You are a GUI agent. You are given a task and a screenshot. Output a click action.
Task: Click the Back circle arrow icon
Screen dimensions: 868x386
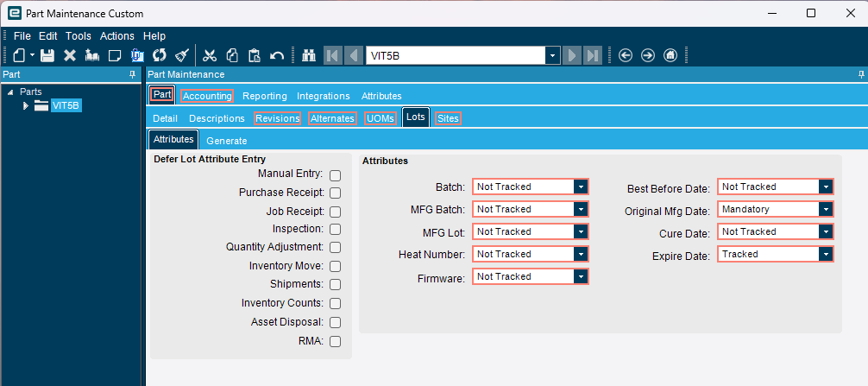[626, 55]
